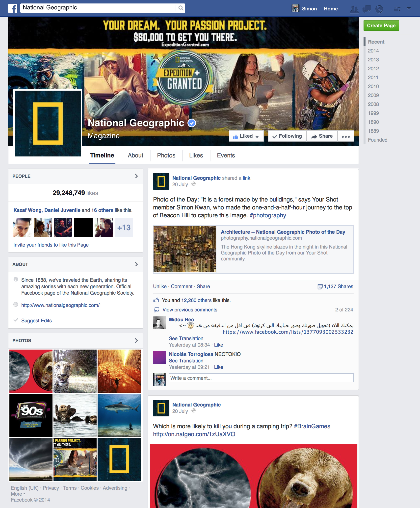
Task: Open the storm cloud photo thumbnail
Action: [31, 459]
